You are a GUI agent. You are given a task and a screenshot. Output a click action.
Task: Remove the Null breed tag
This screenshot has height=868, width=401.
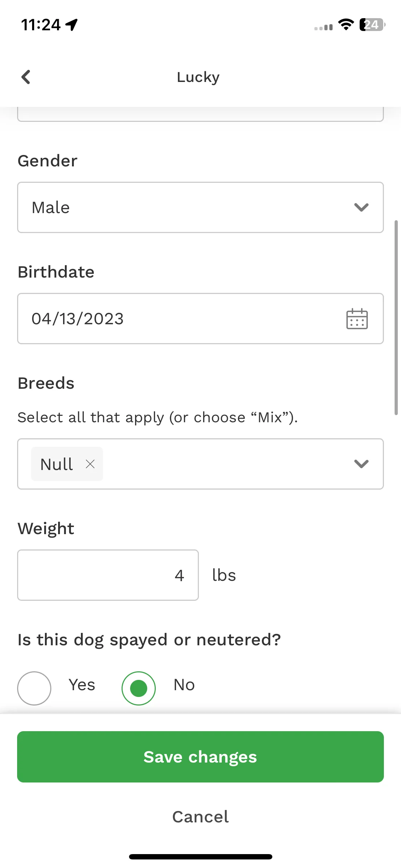coord(90,464)
